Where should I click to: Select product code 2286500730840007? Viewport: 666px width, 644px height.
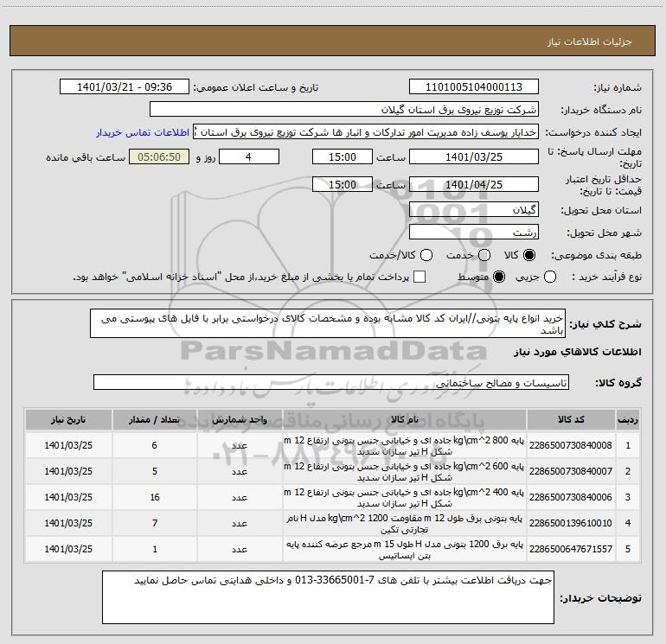(571, 471)
